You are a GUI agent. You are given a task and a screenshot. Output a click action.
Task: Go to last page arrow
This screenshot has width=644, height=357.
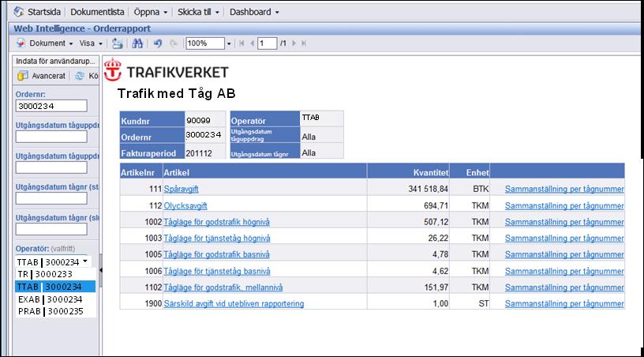tap(304, 43)
